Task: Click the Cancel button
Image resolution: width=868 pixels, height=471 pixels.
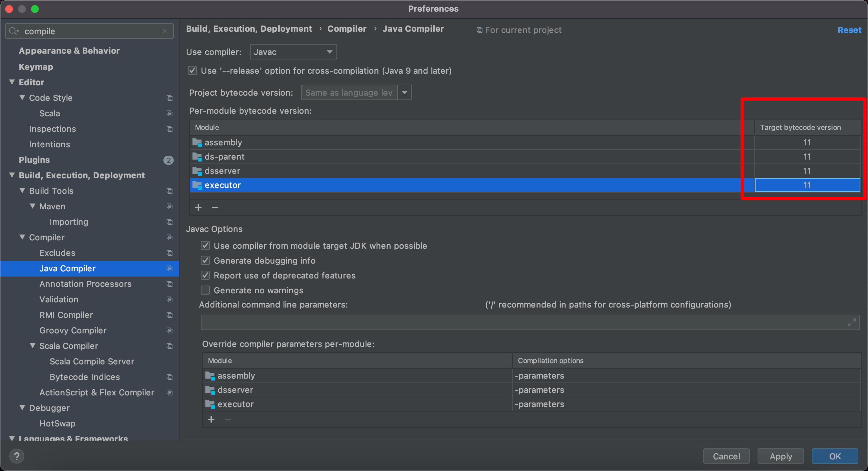Action: click(x=726, y=456)
